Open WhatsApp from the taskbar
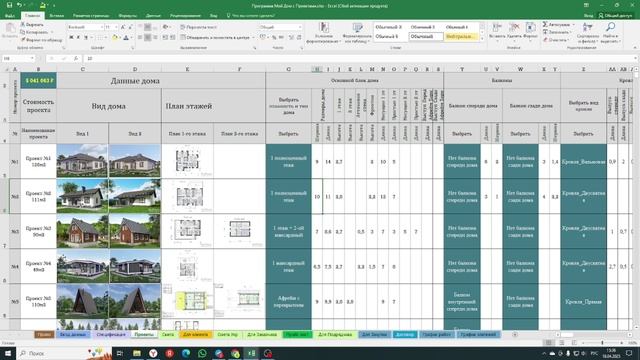 202,353
